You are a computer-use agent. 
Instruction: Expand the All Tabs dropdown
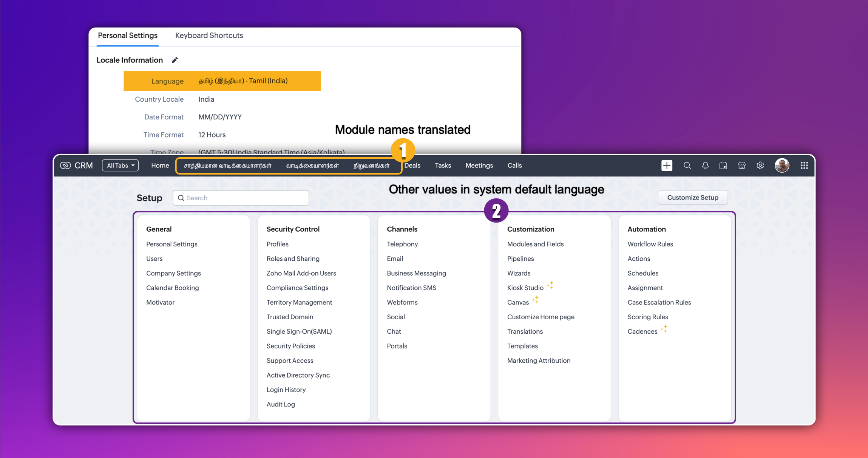pos(120,166)
